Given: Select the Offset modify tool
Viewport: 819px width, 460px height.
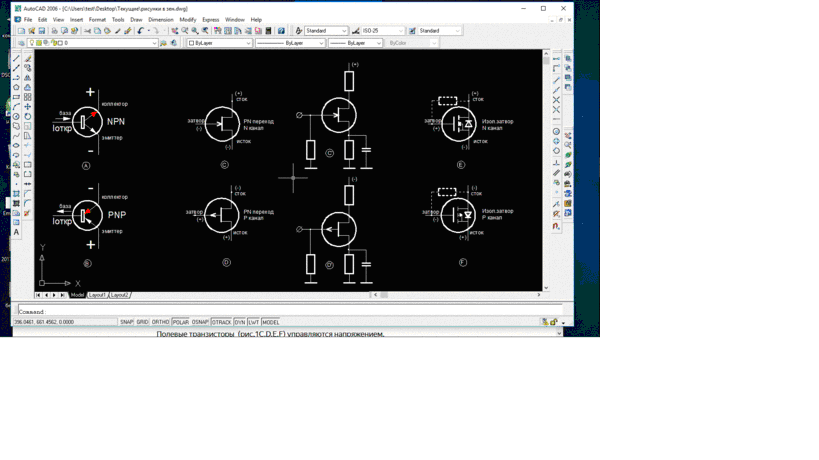Looking at the screenshot, I should (x=28, y=87).
